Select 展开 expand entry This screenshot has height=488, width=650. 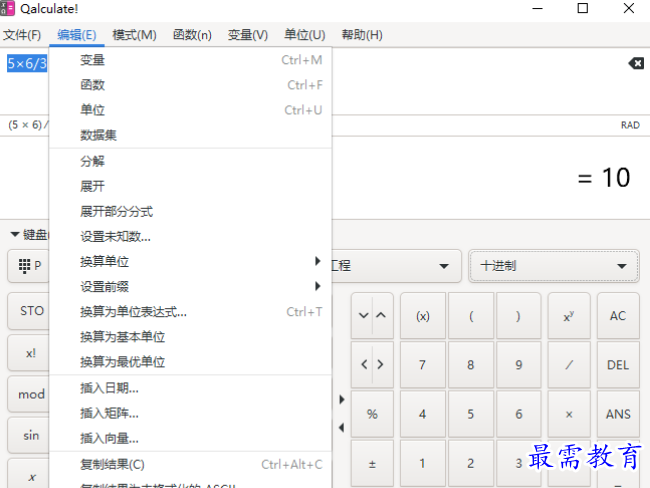pyautogui.click(x=191, y=186)
